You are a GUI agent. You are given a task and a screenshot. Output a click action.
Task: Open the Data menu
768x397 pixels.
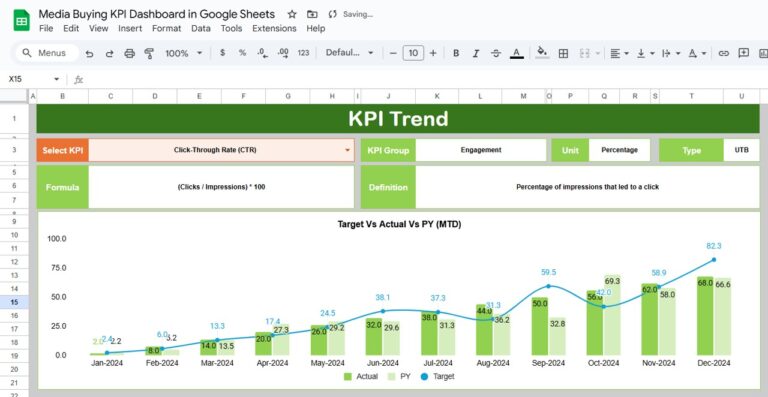click(201, 28)
